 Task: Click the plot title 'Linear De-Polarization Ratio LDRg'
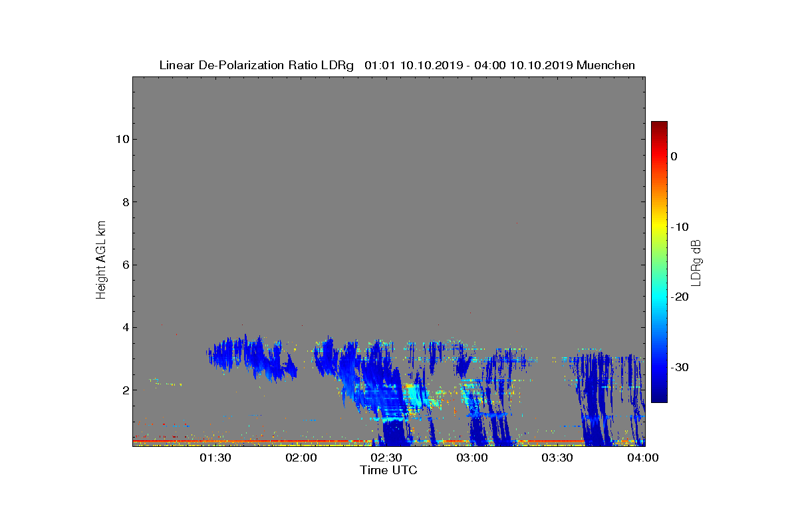(x=256, y=65)
